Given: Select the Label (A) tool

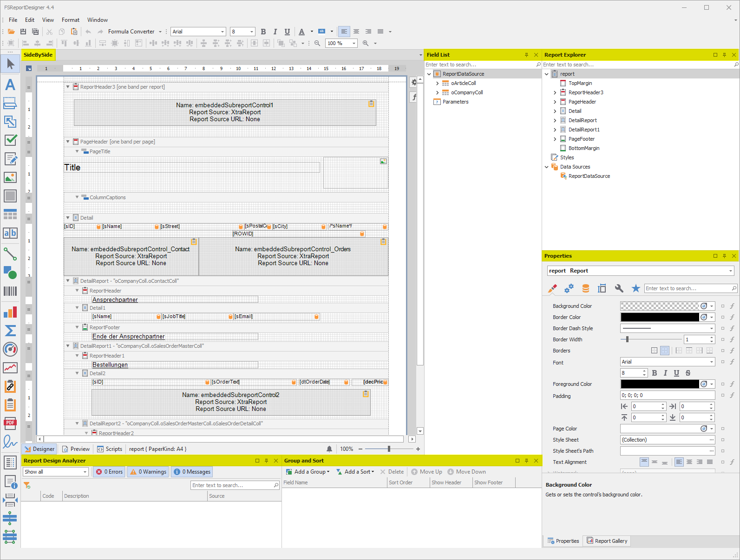Looking at the screenshot, I should 10,85.
